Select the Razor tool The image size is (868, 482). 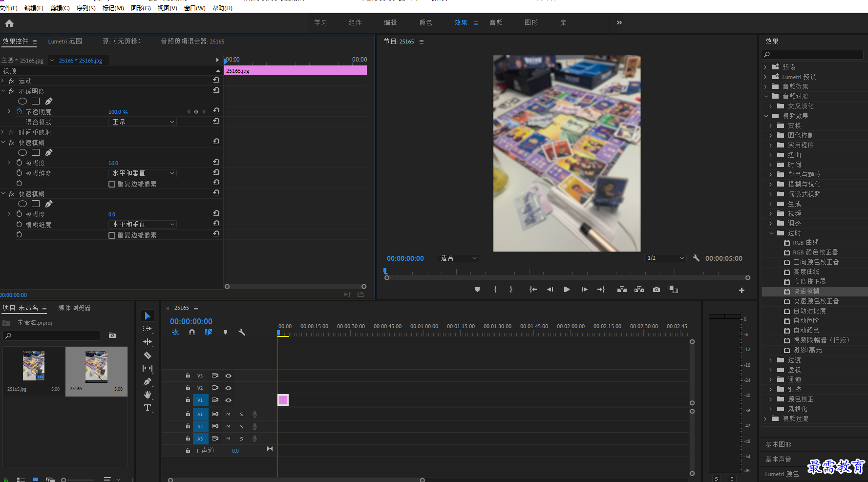point(147,355)
